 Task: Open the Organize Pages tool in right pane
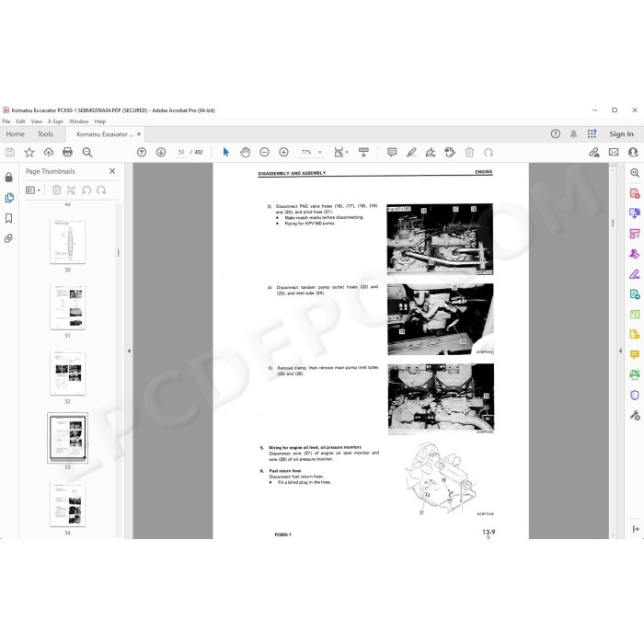click(635, 234)
